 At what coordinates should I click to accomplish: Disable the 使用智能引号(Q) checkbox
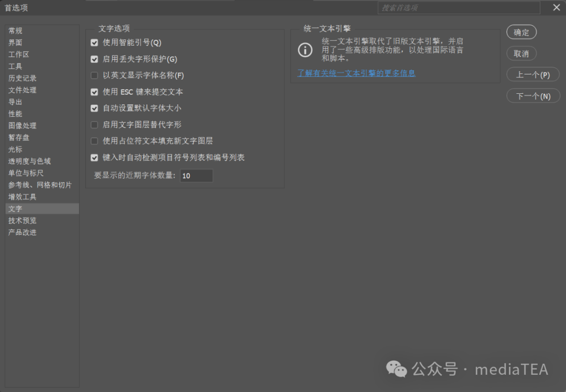coord(94,42)
